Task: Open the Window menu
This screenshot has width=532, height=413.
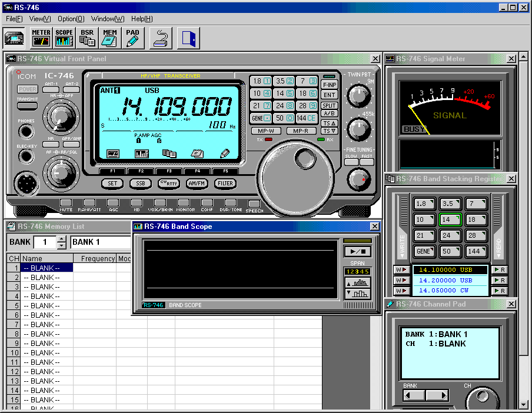Action: click(108, 19)
